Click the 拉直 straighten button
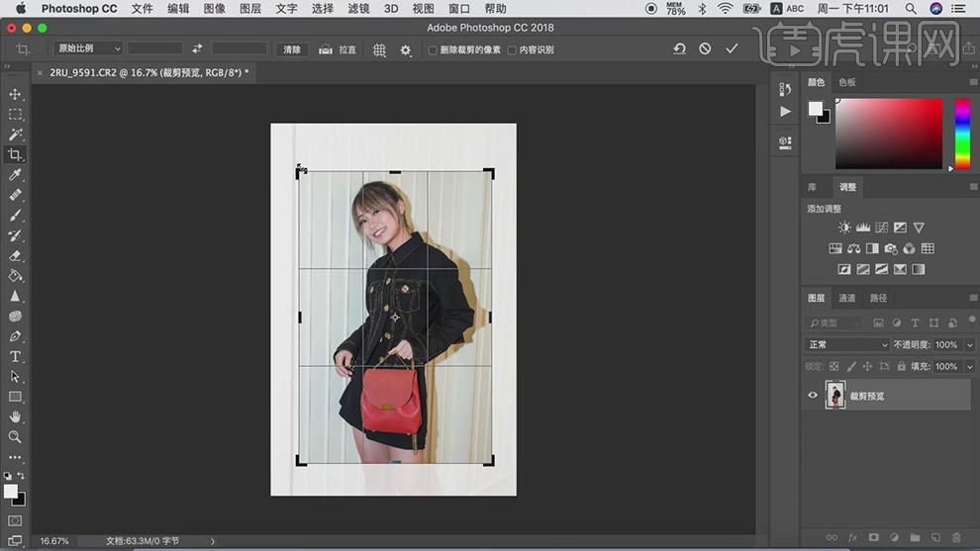This screenshot has width=980, height=551. 338,49
